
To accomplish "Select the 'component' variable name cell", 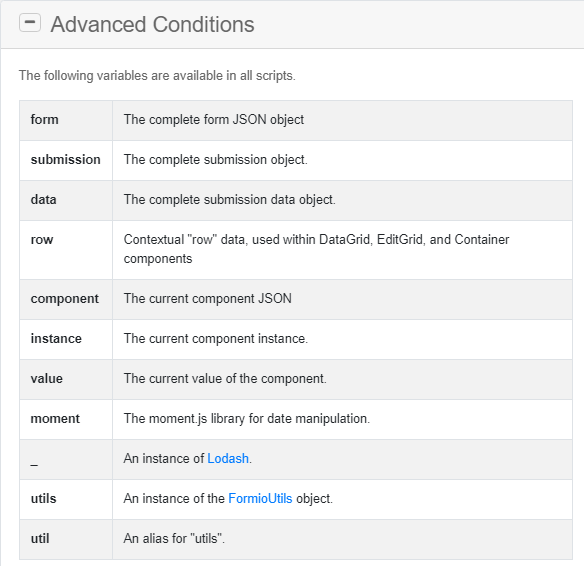I will click(66, 299).
